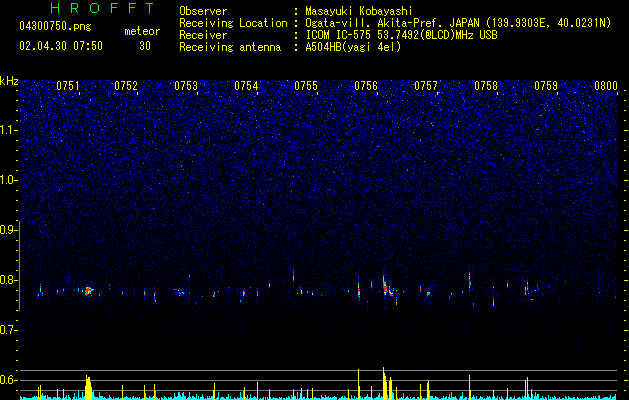Click the 0758 time marker
Viewport: 629px width, 400px height.
coord(486,86)
